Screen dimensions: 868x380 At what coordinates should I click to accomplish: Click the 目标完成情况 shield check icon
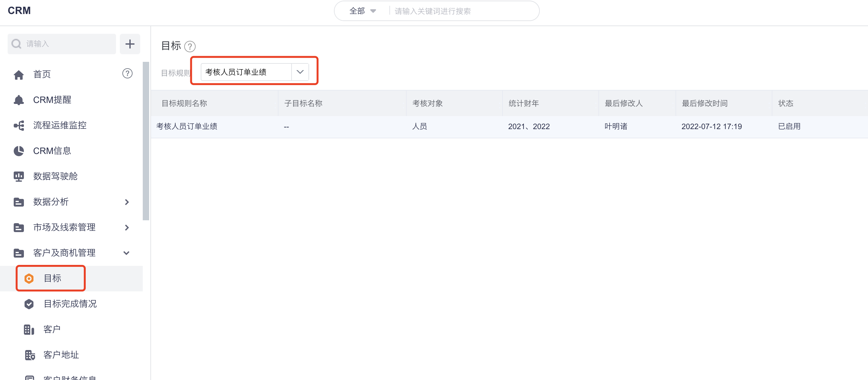29,304
